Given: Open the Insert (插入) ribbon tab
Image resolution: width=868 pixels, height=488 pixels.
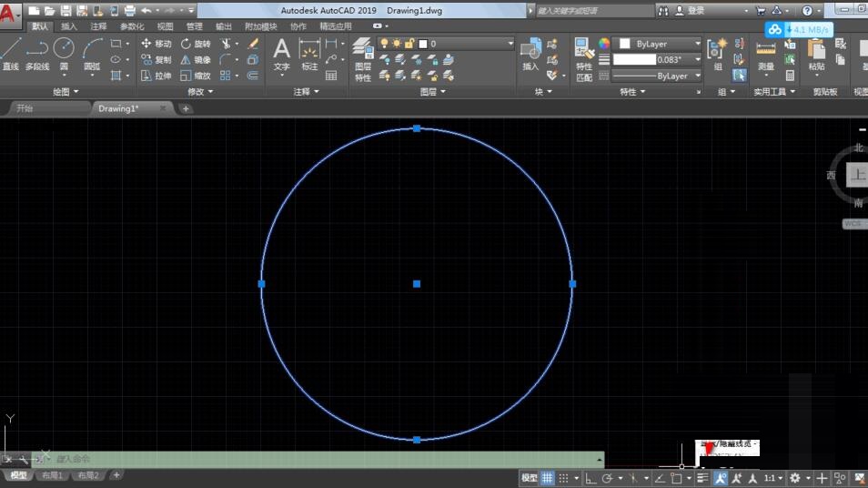Looking at the screenshot, I should click(x=68, y=26).
